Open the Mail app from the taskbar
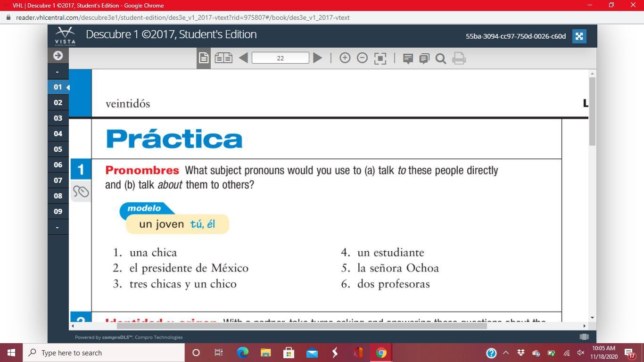644x362 pixels. pos(312,353)
